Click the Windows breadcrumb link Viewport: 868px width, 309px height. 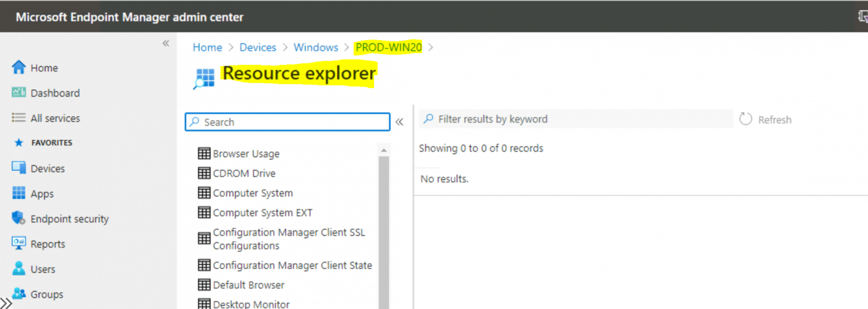(316, 47)
